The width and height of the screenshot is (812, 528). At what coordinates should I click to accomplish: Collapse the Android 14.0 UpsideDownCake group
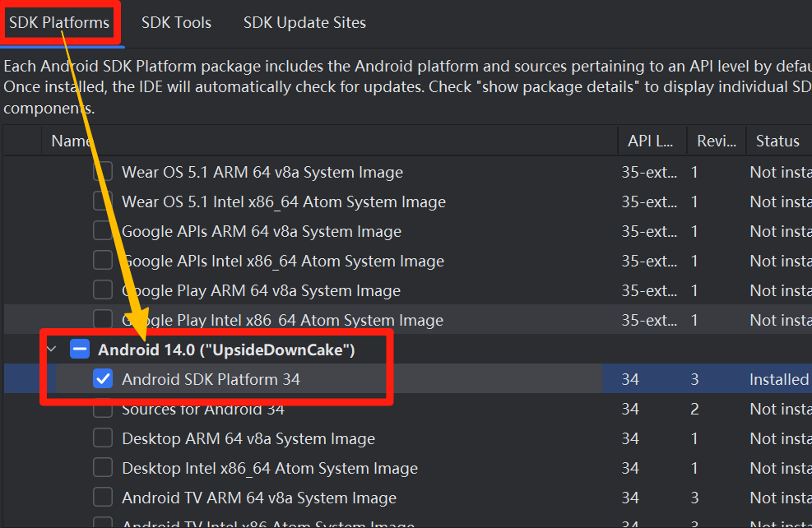pyautogui.click(x=51, y=350)
